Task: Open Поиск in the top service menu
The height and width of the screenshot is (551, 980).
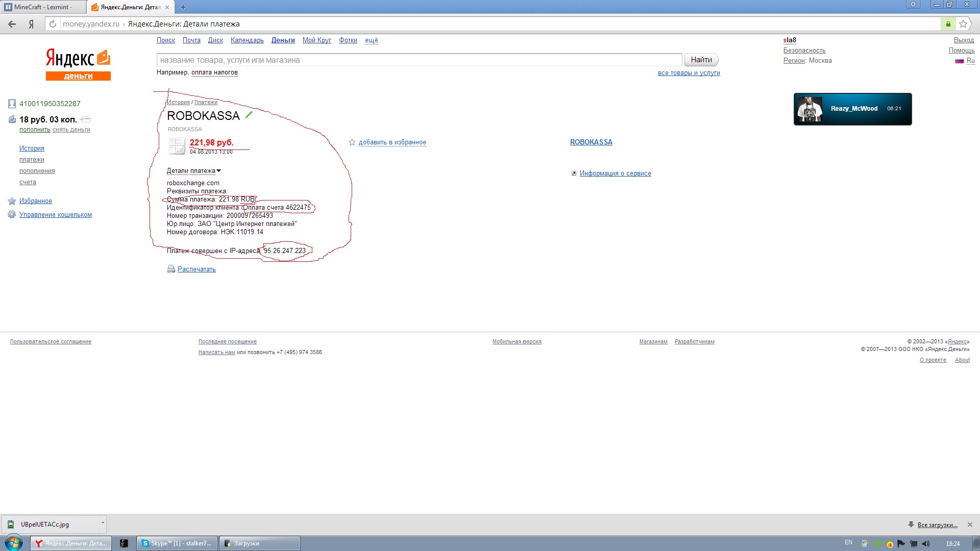Action: coord(166,40)
